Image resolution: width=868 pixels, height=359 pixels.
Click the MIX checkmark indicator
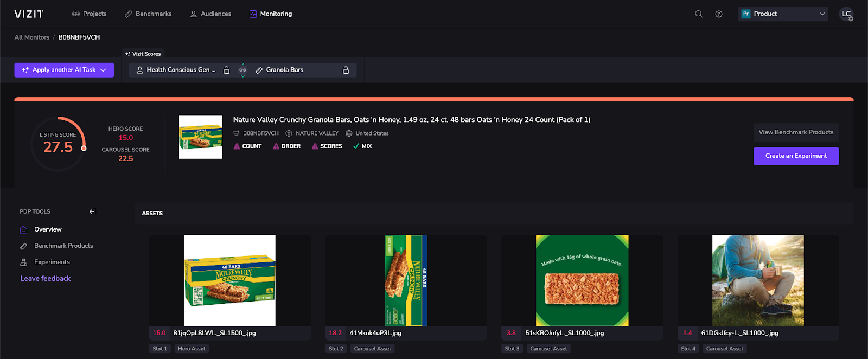(x=362, y=146)
